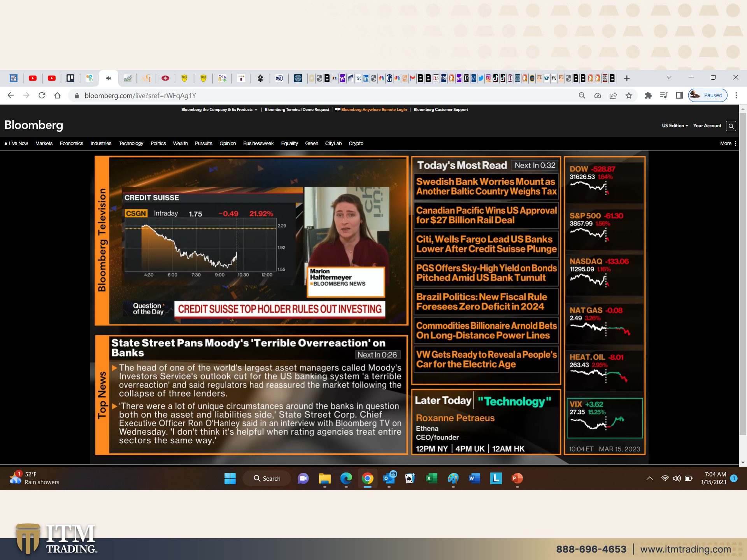
Task: Open the Economics section
Action: 71,143
